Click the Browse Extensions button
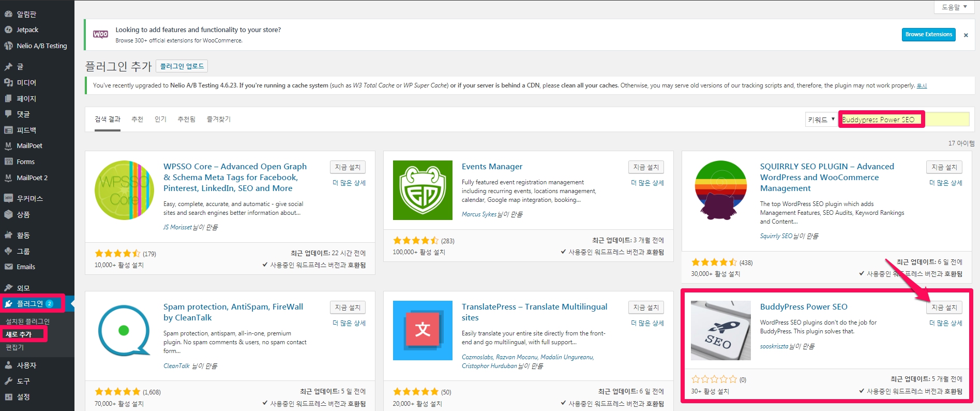The image size is (980, 411). (928, 34)
